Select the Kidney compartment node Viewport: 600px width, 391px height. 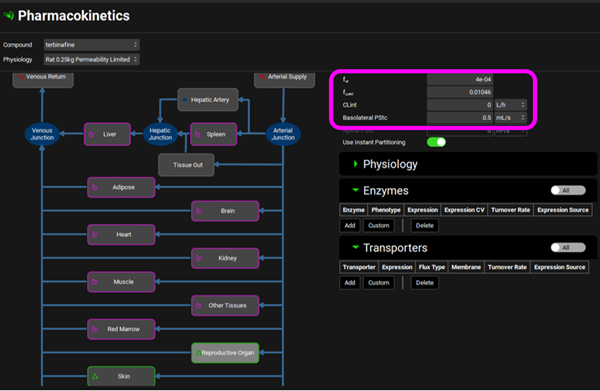225,258
